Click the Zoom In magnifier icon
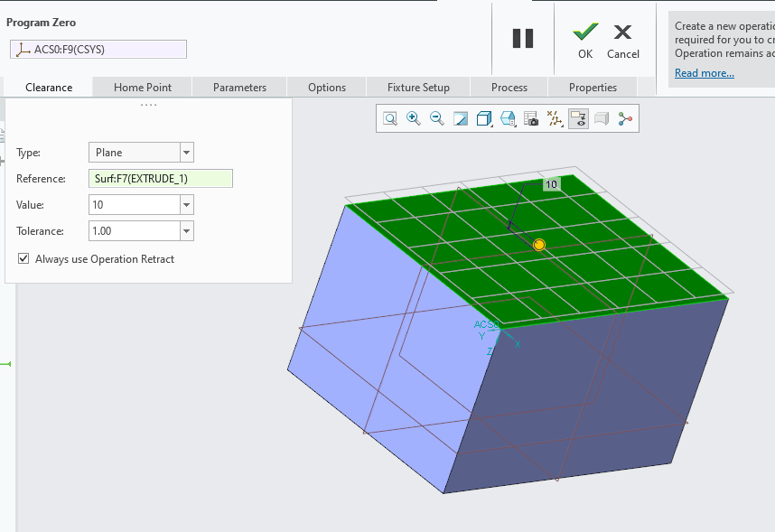This screenshot has height=532, width=775. [413, 118]
